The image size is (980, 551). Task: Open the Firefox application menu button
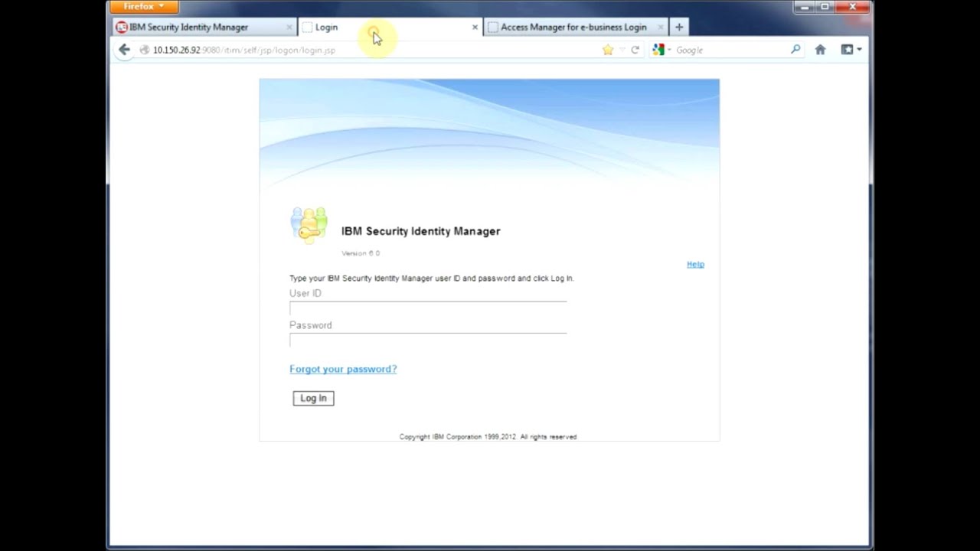[x=144, y=7]
